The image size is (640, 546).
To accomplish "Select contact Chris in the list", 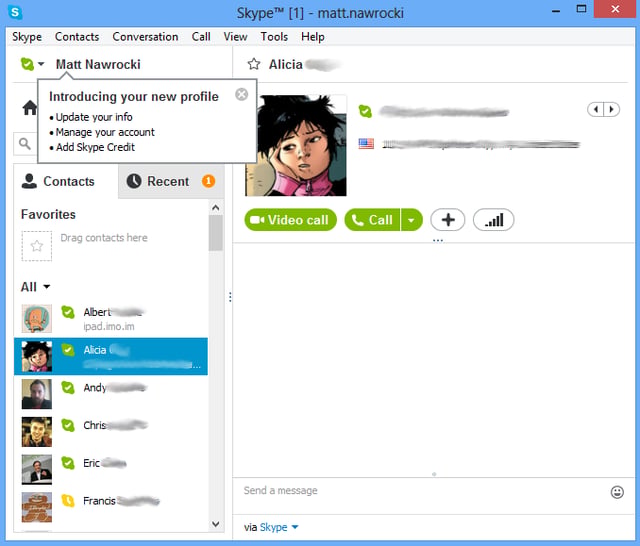I will pyautogui.click(x=111, y=432).
